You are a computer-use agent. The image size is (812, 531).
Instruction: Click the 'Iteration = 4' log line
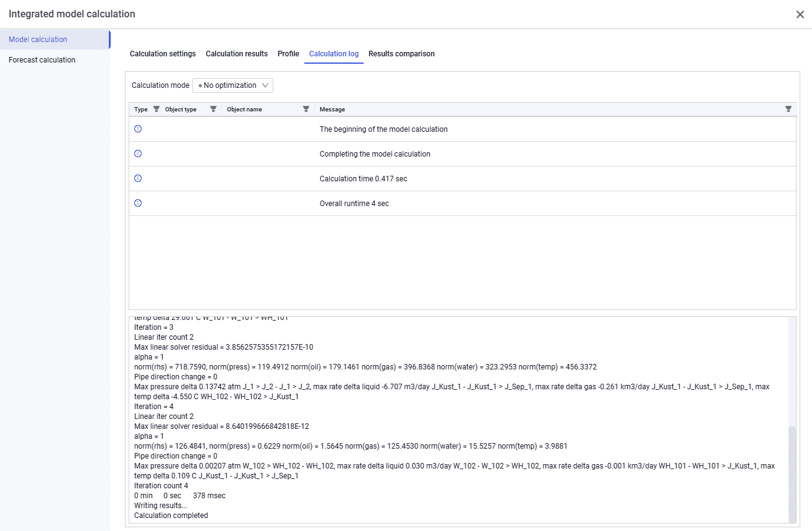tap(154, 407)
